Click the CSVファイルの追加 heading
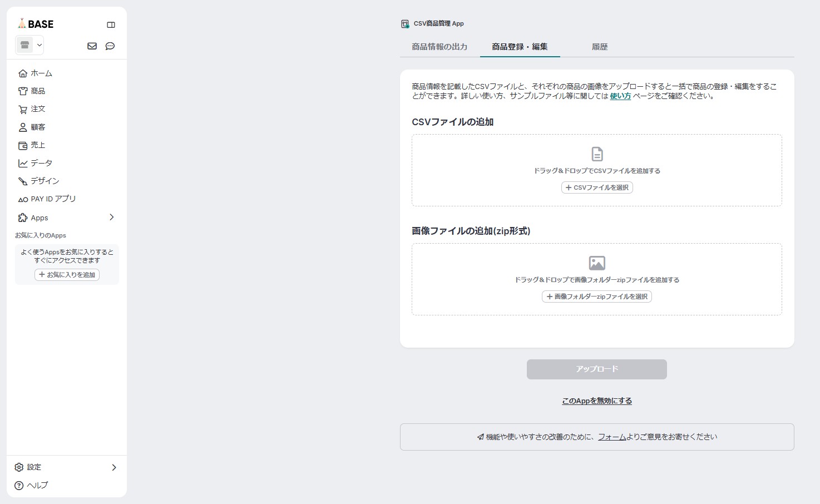This screenshot has height=504, width=820. click(453, 122)
